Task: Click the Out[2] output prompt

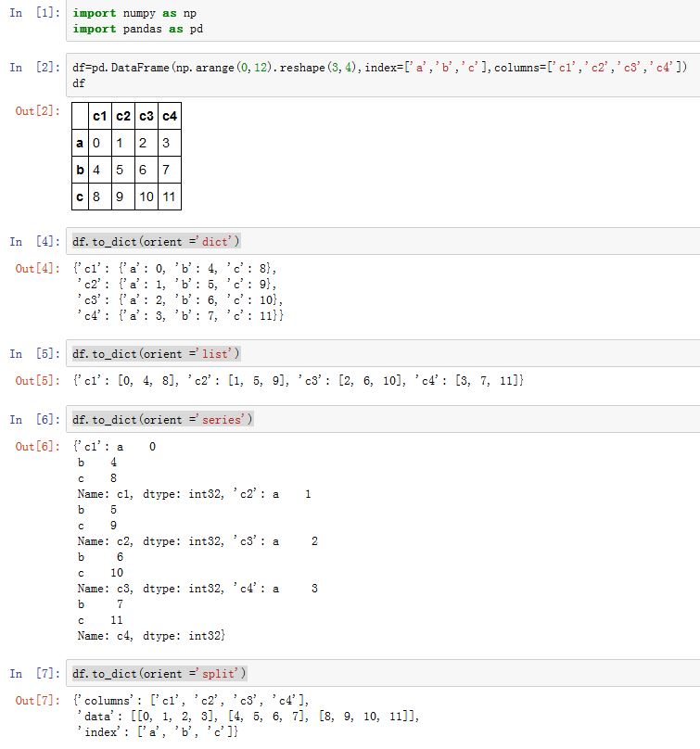Action: (37, 111)
